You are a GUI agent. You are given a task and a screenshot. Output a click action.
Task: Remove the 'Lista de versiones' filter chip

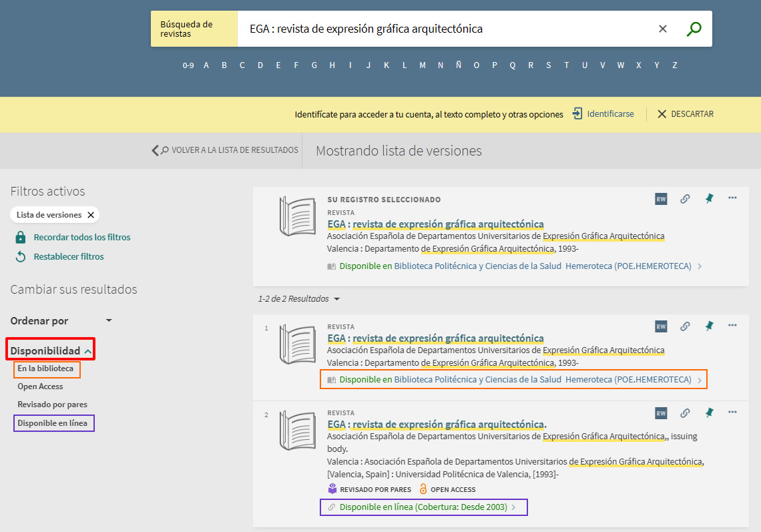pyautogui.click(x=91, y=215)
